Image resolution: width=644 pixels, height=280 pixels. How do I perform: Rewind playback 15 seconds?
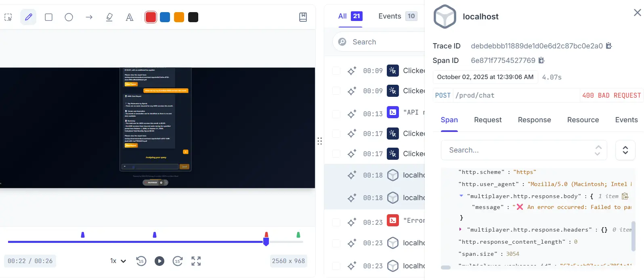click(141, 261)
